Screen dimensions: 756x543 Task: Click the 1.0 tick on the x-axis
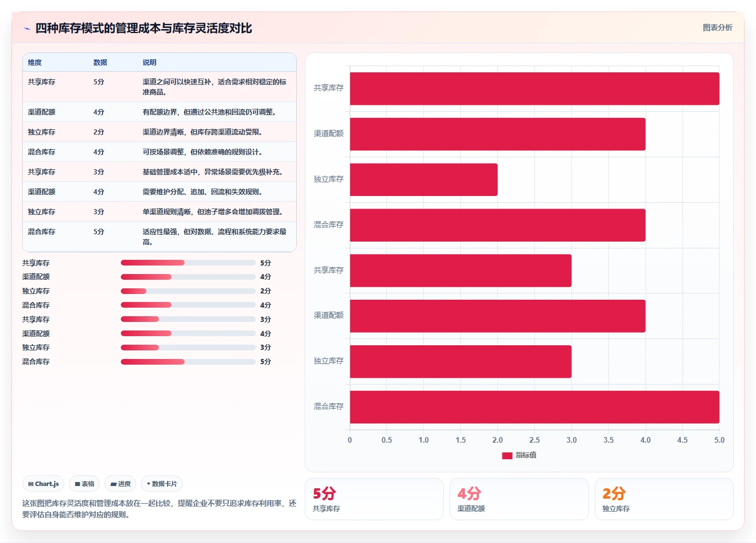(x=424, y=440)
